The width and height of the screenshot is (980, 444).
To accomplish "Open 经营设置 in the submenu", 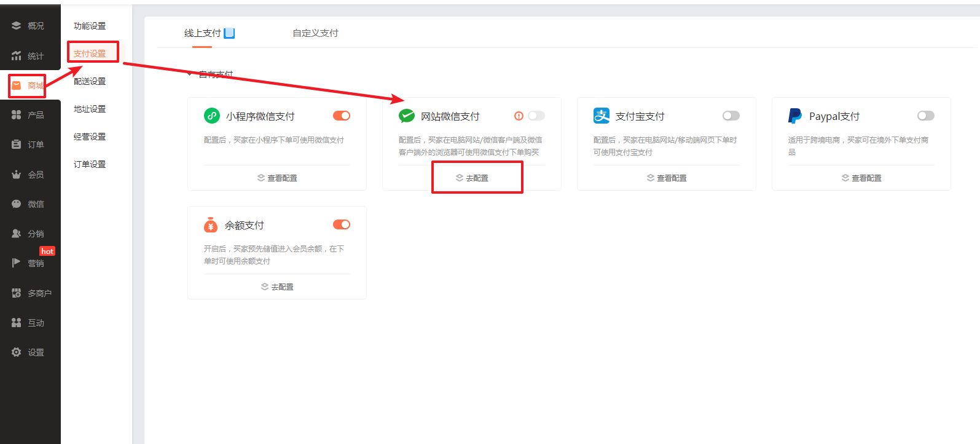I will tap(90, 137).
